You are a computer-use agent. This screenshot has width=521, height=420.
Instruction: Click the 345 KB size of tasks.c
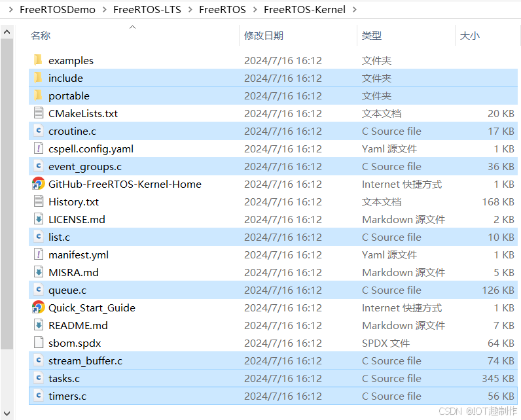click(498, 378)
